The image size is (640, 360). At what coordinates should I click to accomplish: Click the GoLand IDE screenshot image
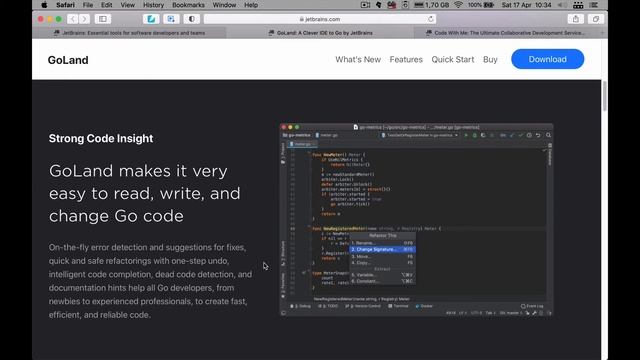(x=416, y=220)
